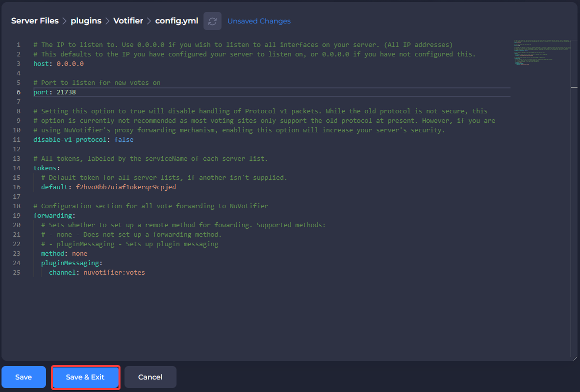Click the reload file icon
Screen dimensions: 580x392
pos(212,21)
